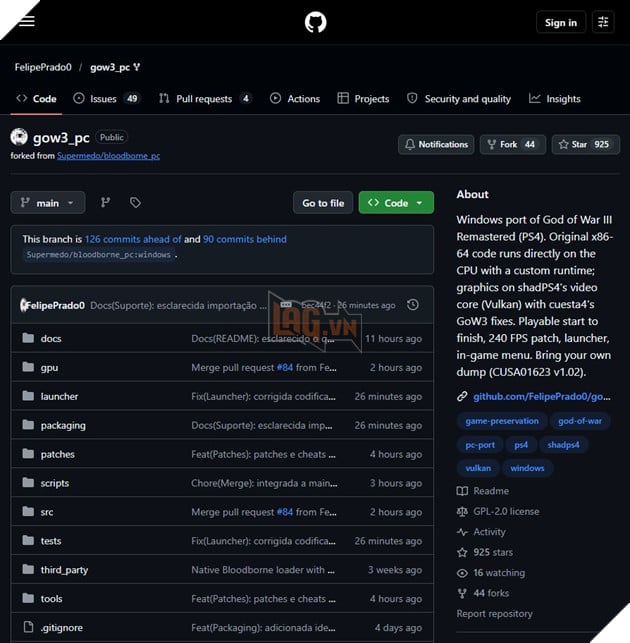The height and width of the screenshot is (643, 630).
Task: Select the god-of-war topic tag
Action: (x=580, y=421)
